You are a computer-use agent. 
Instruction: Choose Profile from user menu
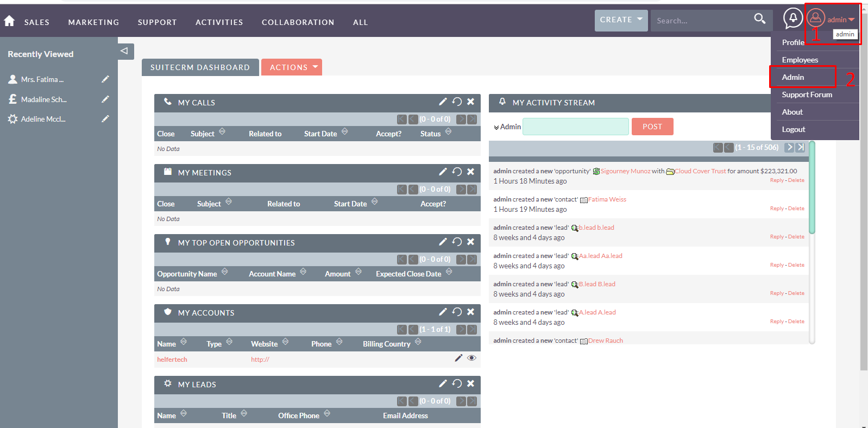click(793, 42)
